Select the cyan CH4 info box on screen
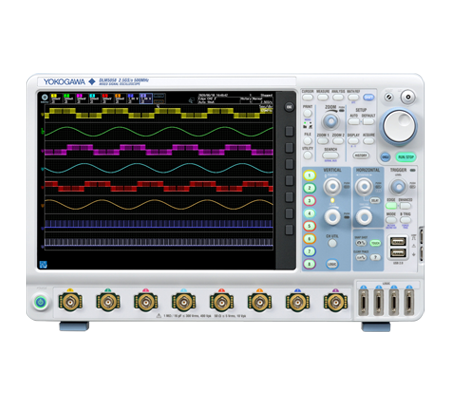 (95, 98)
